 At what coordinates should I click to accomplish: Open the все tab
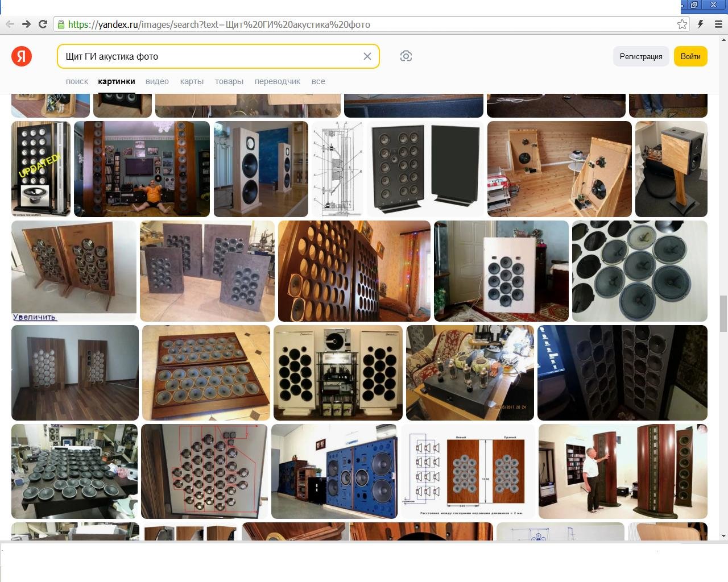(x=318, y=81)
